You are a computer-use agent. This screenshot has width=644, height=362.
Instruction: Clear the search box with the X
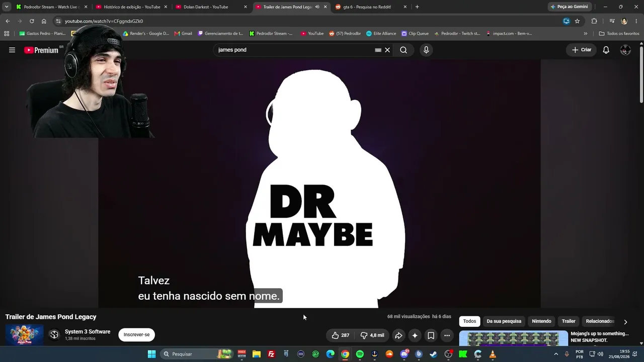point(387,50)
